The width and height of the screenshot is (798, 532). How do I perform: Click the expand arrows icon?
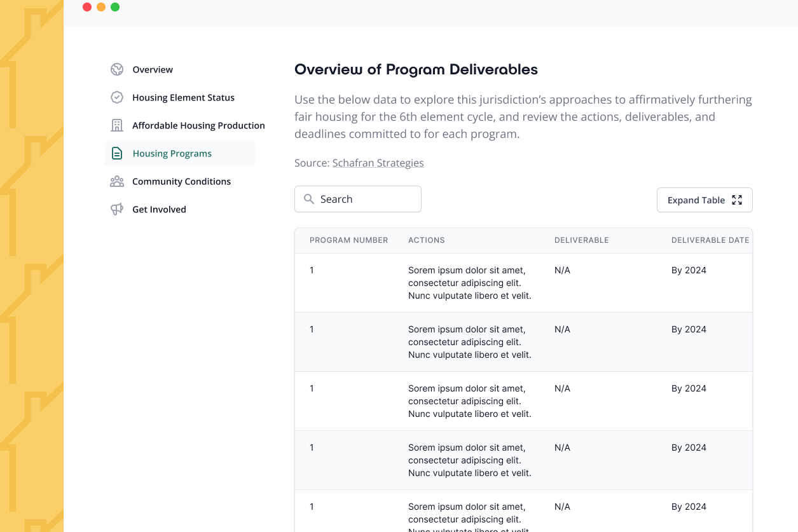coord(737,200)
